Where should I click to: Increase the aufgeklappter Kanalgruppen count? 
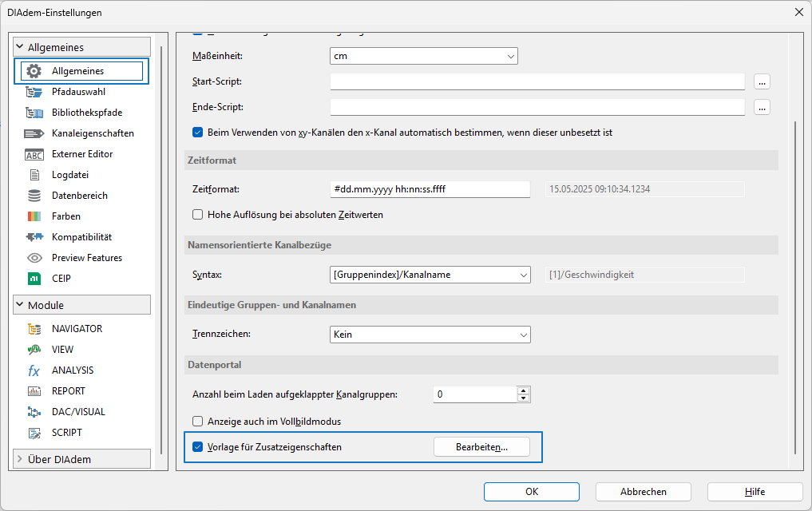pyautogui.click(x=524, y=390)
